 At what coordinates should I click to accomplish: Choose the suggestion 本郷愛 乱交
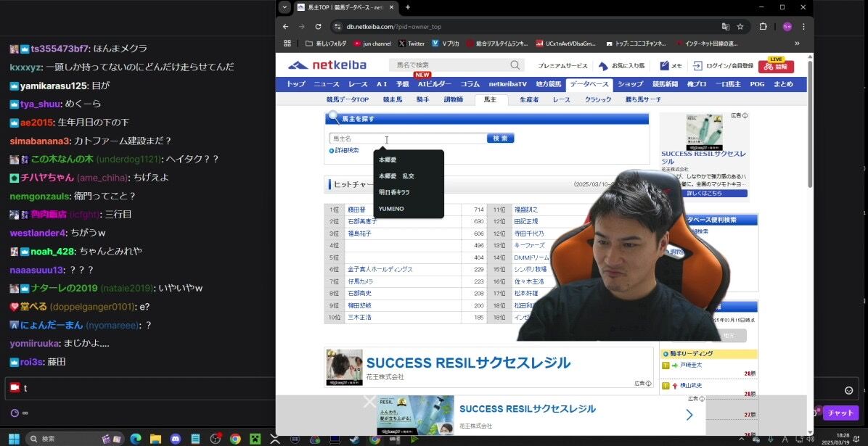click(396, 176)
